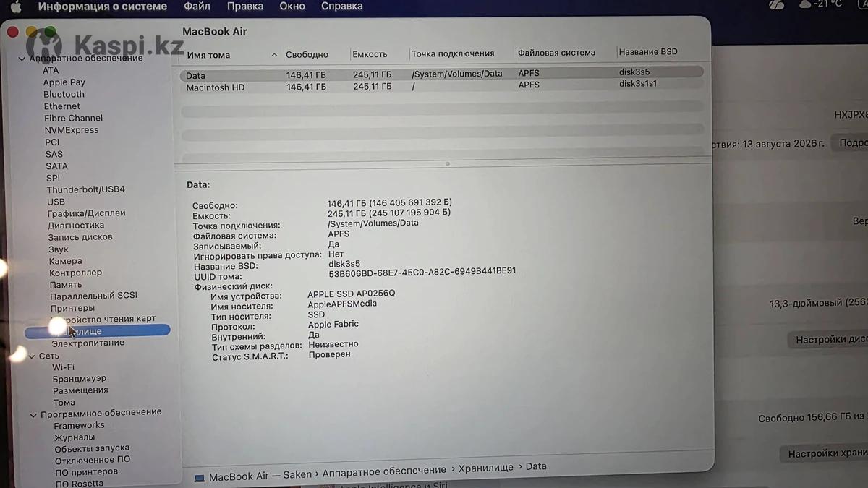The image size is (868, 488).
Task: Click the MacBook icon in the path bar
Action: coord(200,477)
